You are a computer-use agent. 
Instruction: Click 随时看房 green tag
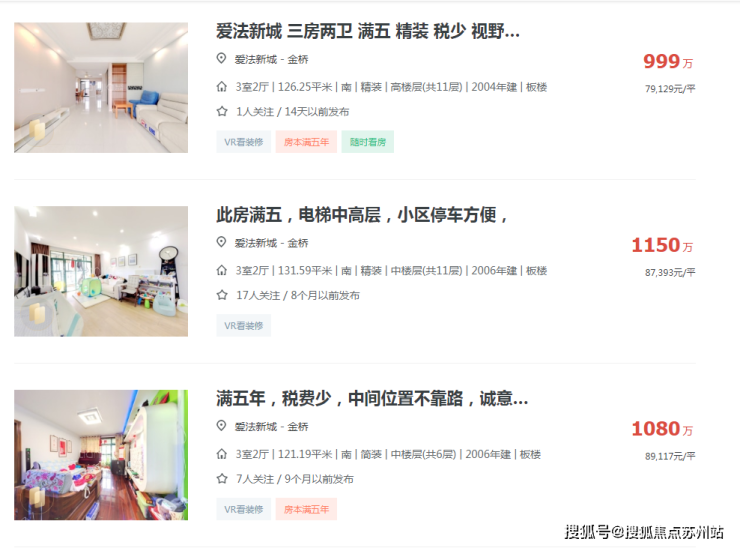[368, 142]
